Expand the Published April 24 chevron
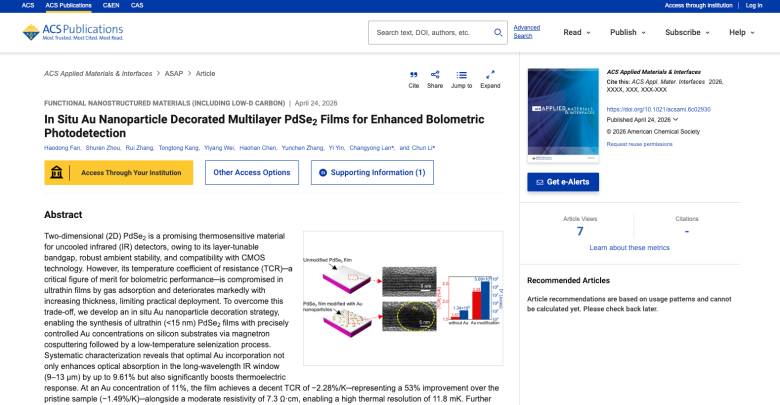The image size is (780, 405). (676, 119)
